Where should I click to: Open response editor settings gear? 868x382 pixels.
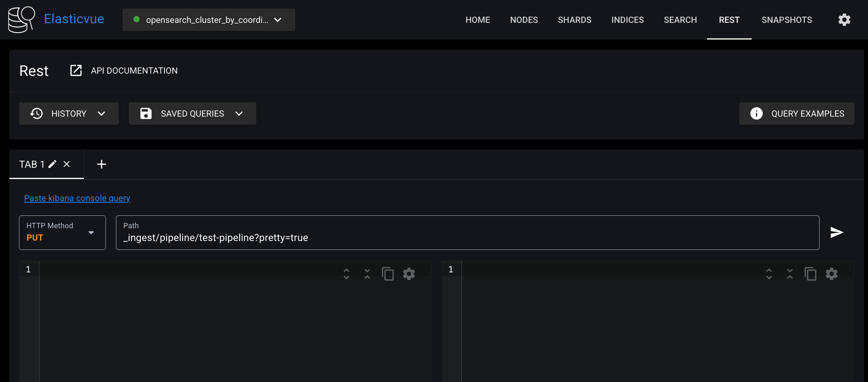[x=832, y=274]
